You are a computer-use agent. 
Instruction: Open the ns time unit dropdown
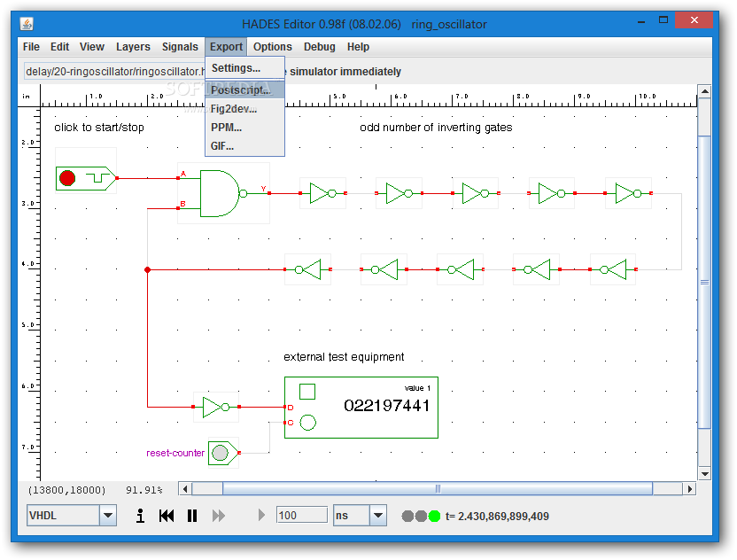[x=378, y=516]
